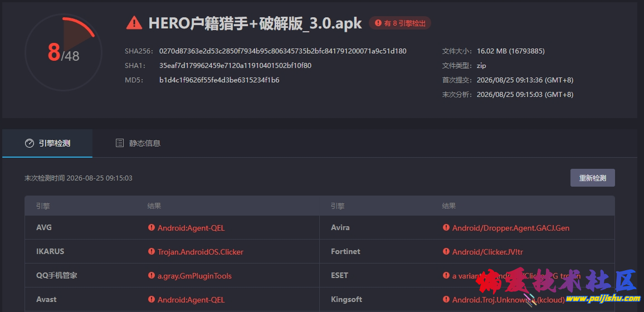Click the 末次检测时间 2026-08-25 text
The width and height of the screenshot is (644, 312).
[79, 178]
